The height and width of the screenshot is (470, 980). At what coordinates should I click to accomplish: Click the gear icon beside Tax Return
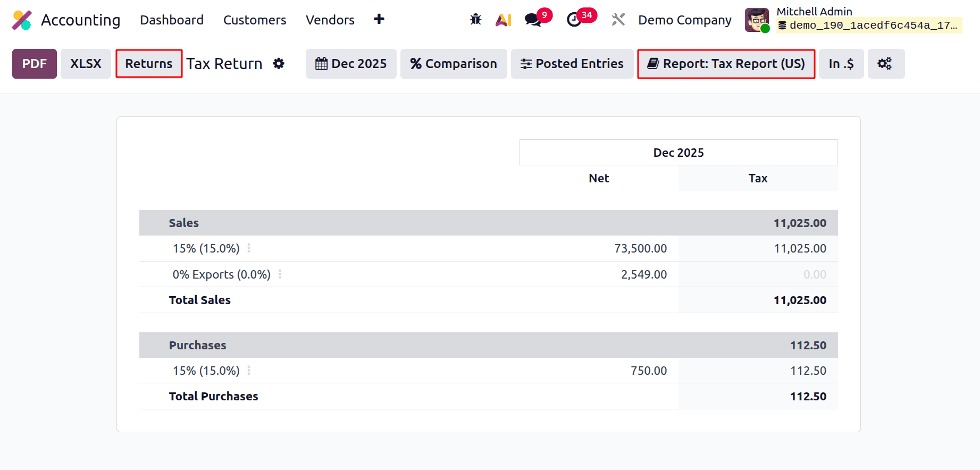(279, 64)
